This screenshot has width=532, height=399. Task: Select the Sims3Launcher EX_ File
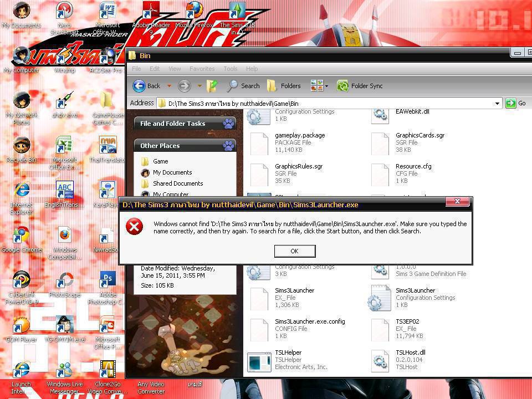click(x=282, y=298)
